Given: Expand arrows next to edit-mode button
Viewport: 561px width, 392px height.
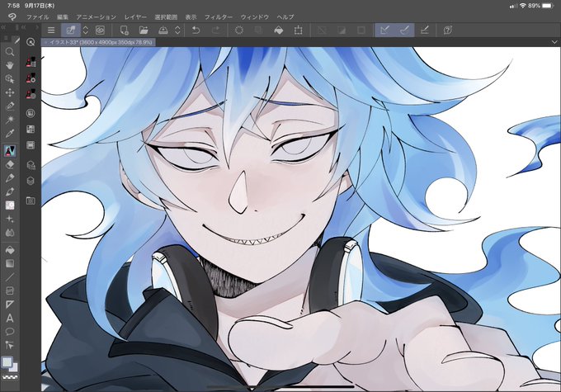Looking at the screenshot, I should tap(86, 31).
